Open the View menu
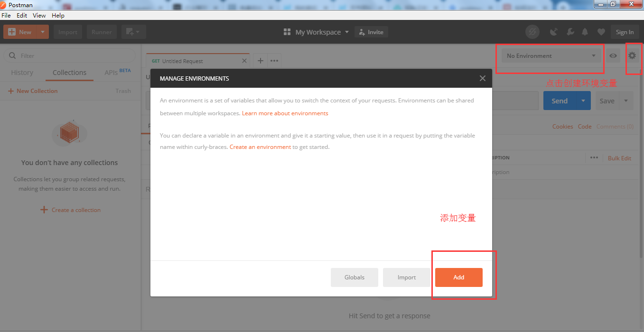Viewport: 644px width, 332px height. pyautogui.click(x=39, y=15)
